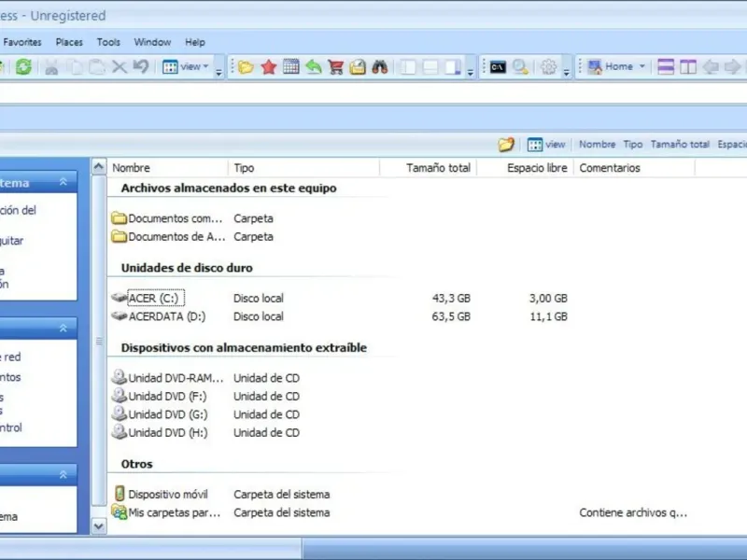Open the Tools menu

tap(108, 42)
